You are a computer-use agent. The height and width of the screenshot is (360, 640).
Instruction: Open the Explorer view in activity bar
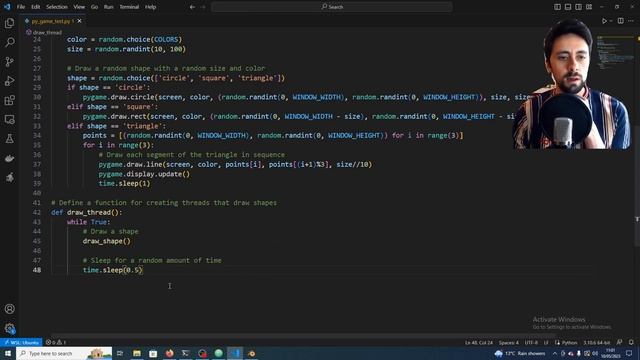(x=9, y=23)
